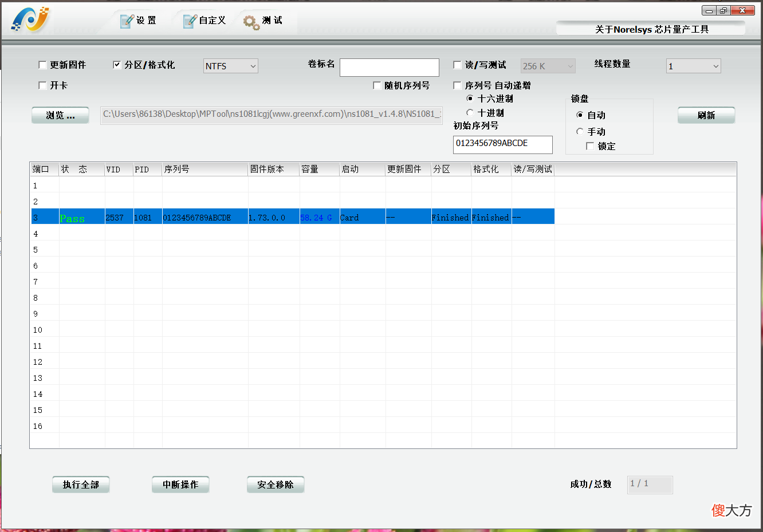The image size is (763, 532).
Task: Click the 自定义 notepad icon
Action: click(190, 21)
